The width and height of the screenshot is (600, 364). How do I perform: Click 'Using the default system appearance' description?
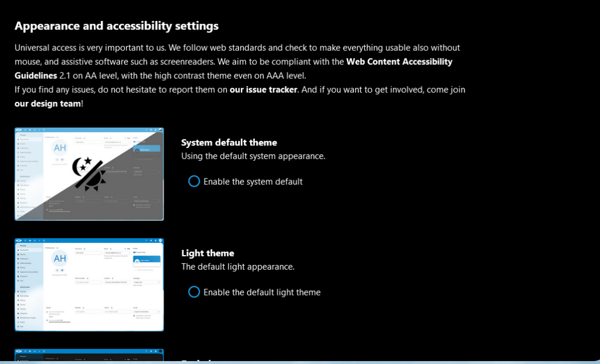pos(253,156)
